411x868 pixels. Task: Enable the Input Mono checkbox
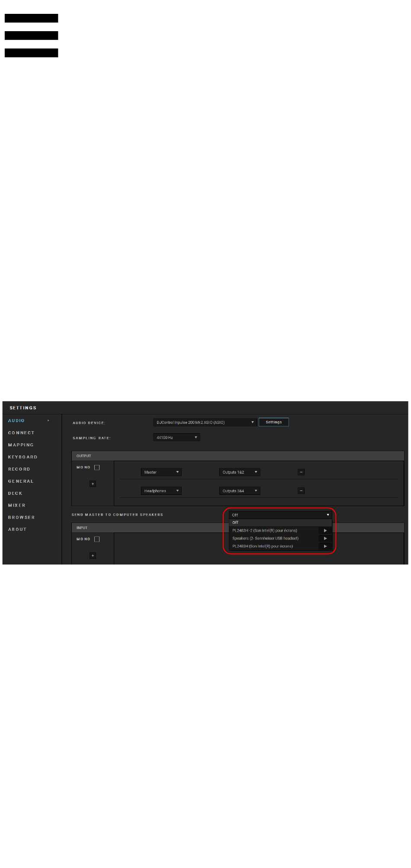tap(97, 539)
